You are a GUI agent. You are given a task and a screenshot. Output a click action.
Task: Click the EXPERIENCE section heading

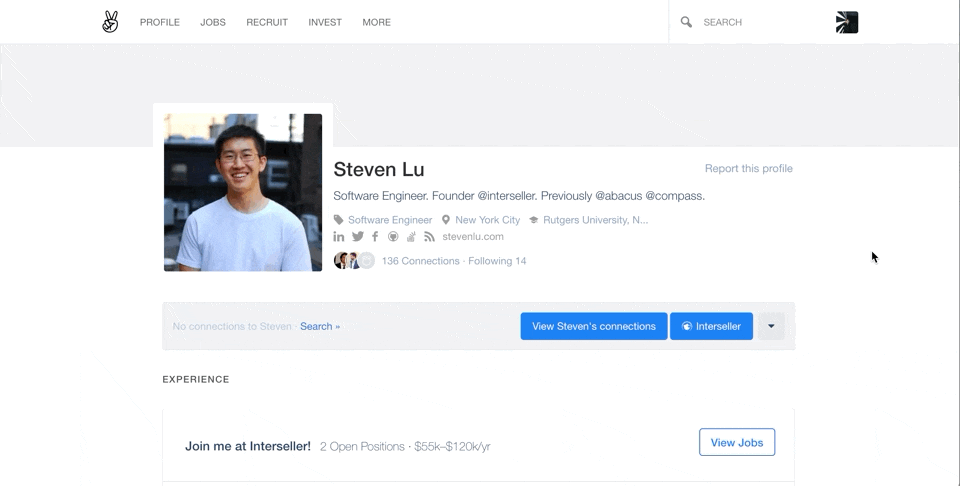[x=196, y=379]
